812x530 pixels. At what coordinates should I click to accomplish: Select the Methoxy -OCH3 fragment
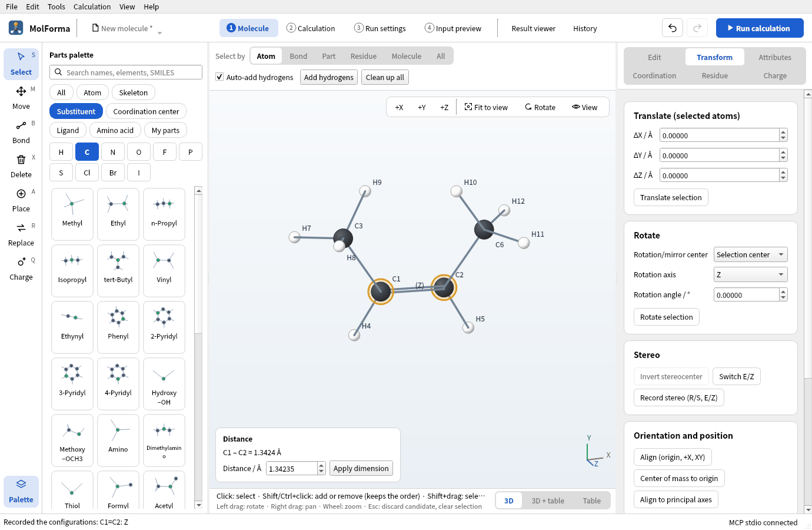point(72,440)
